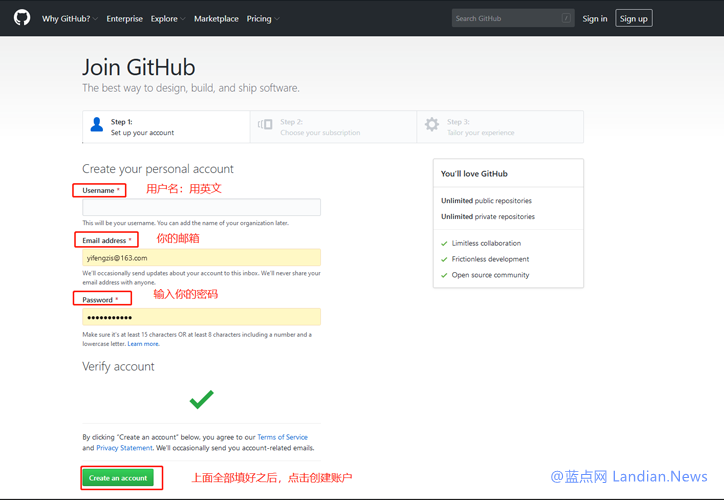Screen dimensions: 724x500
Task: Click the green verification checkmark
Action: tap(202, 399)
